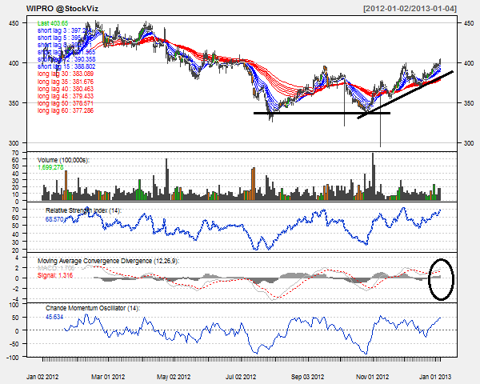Viewport: 480px width, 384px height.
Task: Click the 'Volume (100,000s):' panel label
Action: (63, 160)
